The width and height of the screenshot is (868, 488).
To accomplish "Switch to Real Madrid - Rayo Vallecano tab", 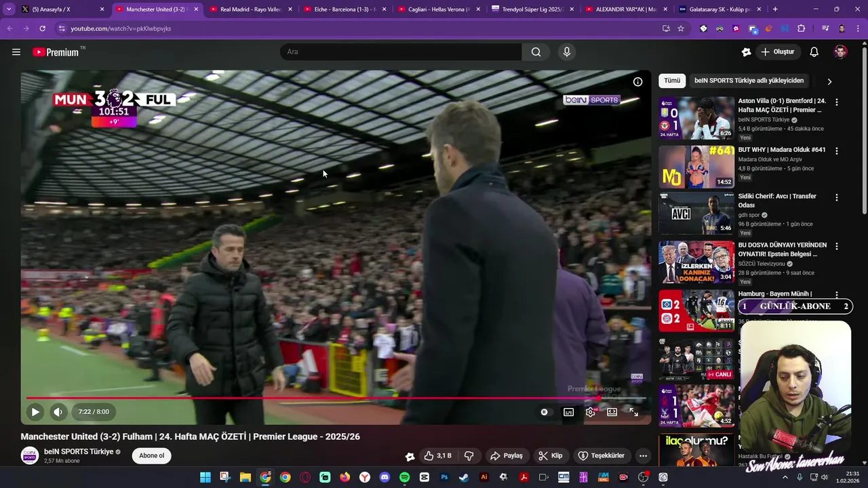I will click(x=251, y=9).
